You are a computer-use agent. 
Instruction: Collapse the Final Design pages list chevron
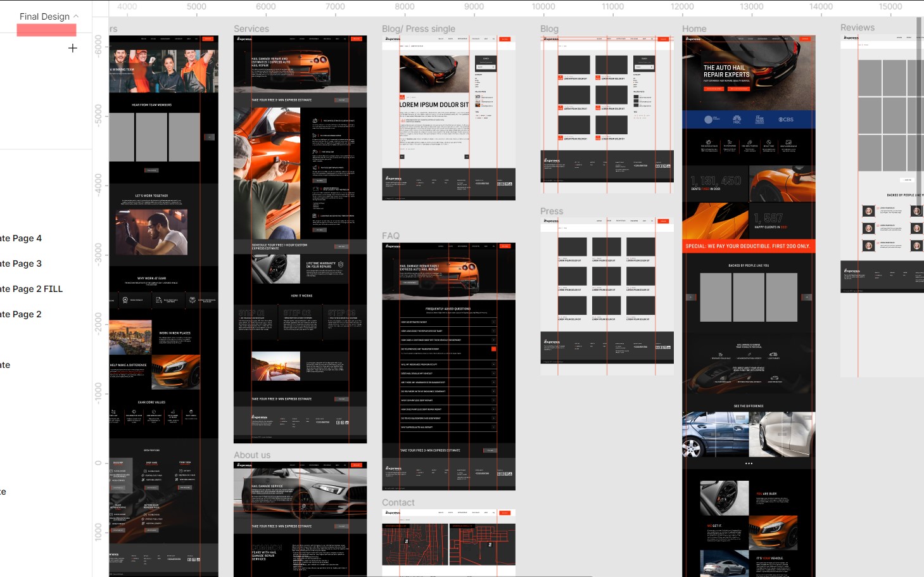tap(75, 16)
